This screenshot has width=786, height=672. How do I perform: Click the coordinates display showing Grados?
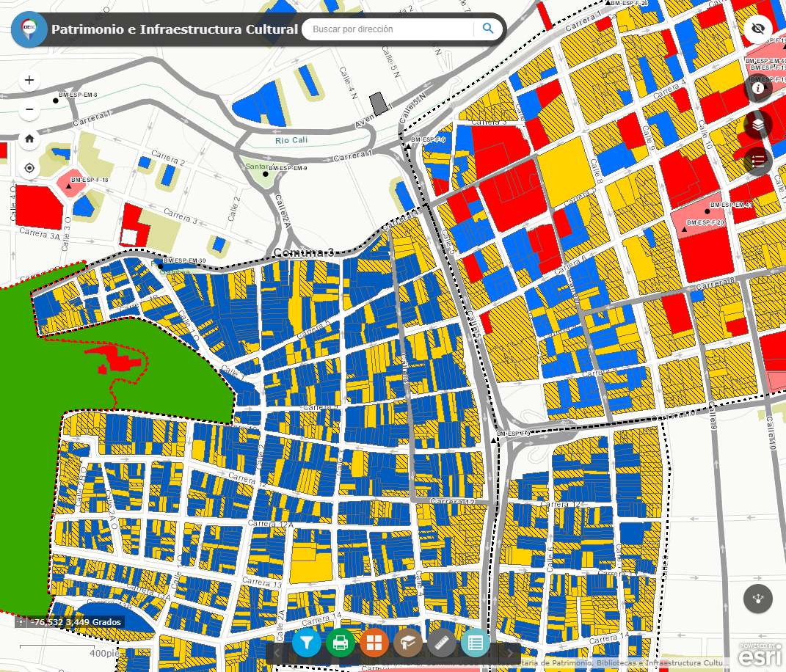tap(76, 622)
